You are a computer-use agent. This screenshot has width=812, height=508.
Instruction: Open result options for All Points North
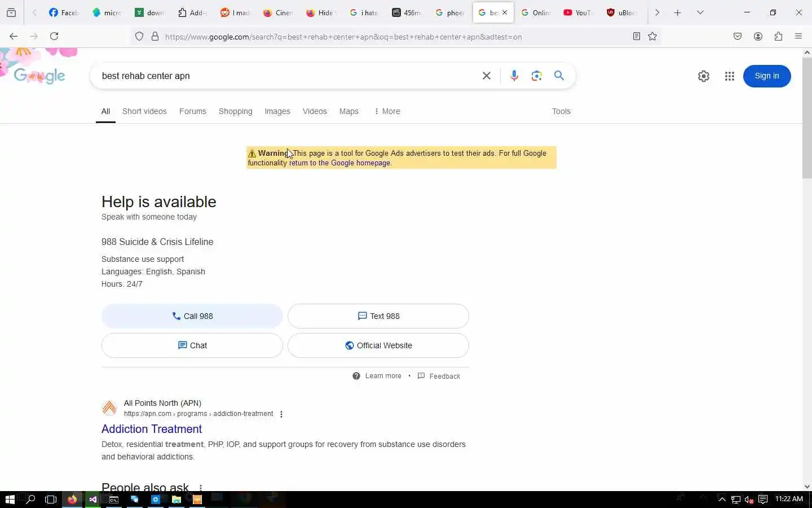click(281, 414)
